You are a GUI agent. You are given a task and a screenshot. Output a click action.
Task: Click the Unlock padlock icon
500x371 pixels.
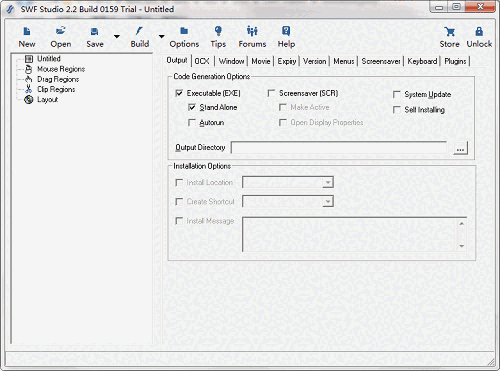(479, 31)
